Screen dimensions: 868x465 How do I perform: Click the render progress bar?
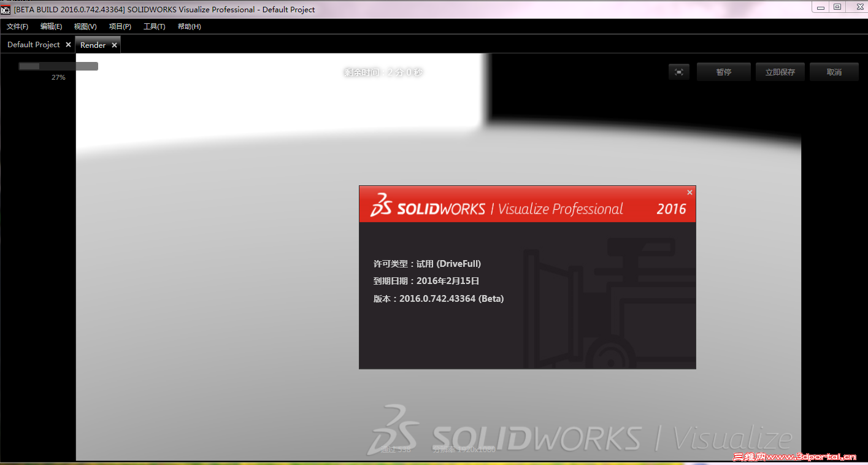tap(58, 66)
